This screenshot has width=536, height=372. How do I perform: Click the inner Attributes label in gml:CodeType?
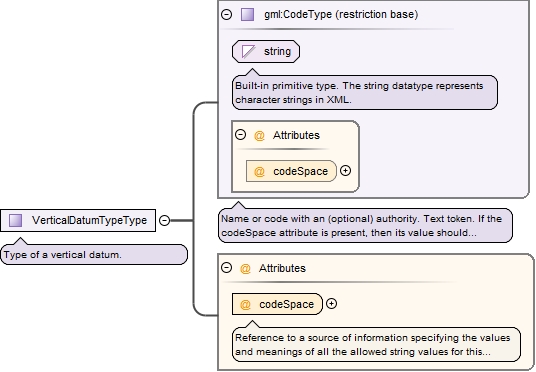click(x=296, y=135)
